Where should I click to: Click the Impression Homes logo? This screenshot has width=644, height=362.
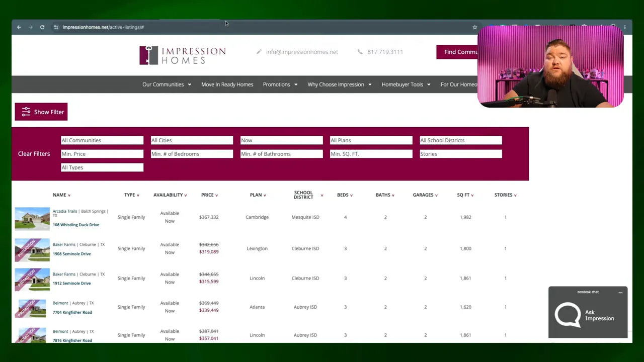pyautogui.click(x=183, y=55)
